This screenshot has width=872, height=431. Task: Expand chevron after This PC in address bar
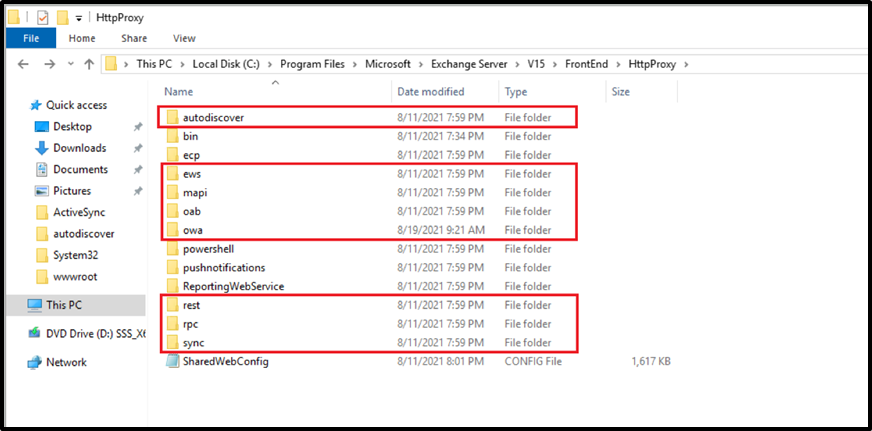pyautogui.click(x=182, y=64)
